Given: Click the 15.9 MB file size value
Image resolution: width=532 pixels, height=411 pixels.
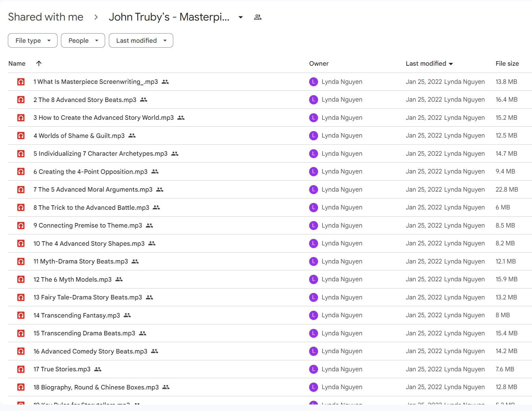Looking at the screenshot, I should (x=507, y=279).
